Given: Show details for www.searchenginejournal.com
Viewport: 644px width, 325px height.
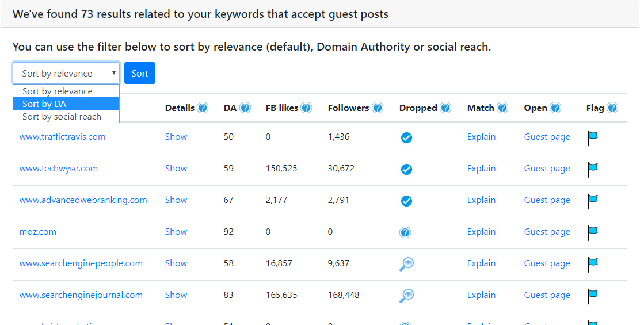Looking at the screenshot, I should 176,295.
